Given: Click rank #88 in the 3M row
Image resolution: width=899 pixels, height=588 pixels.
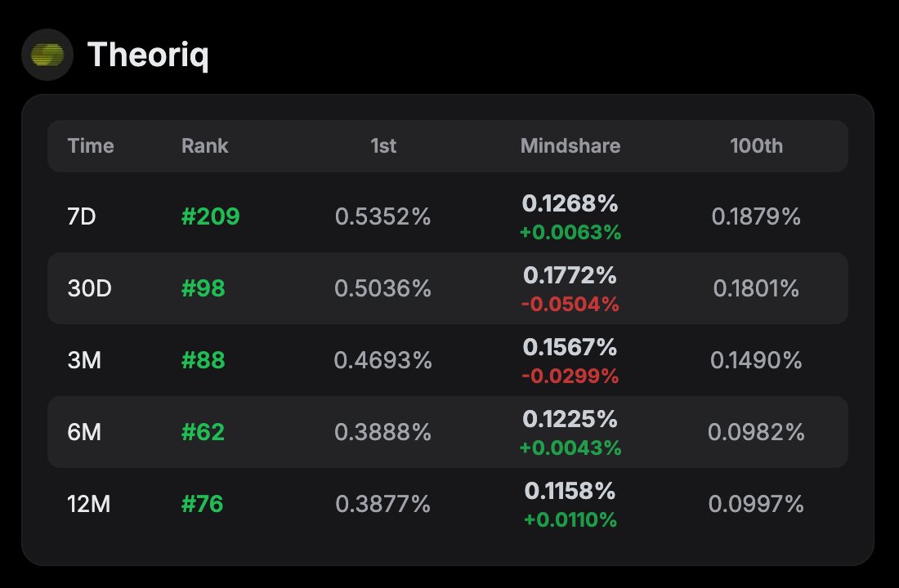Looking at the screenshot, I should pos(203,360).
